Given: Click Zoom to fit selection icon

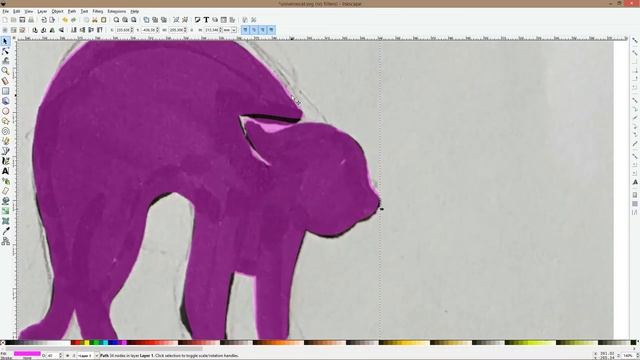Looking at the screenshot, I should pos(116,20).
